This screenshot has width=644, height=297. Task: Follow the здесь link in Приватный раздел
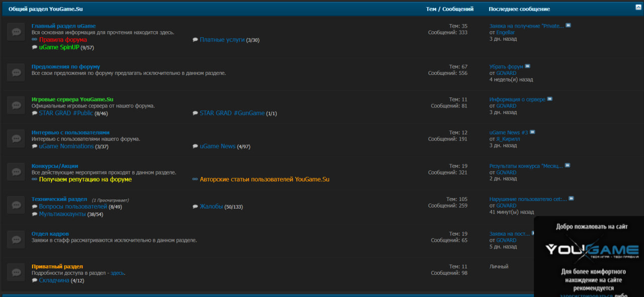[x=118, y=273]
